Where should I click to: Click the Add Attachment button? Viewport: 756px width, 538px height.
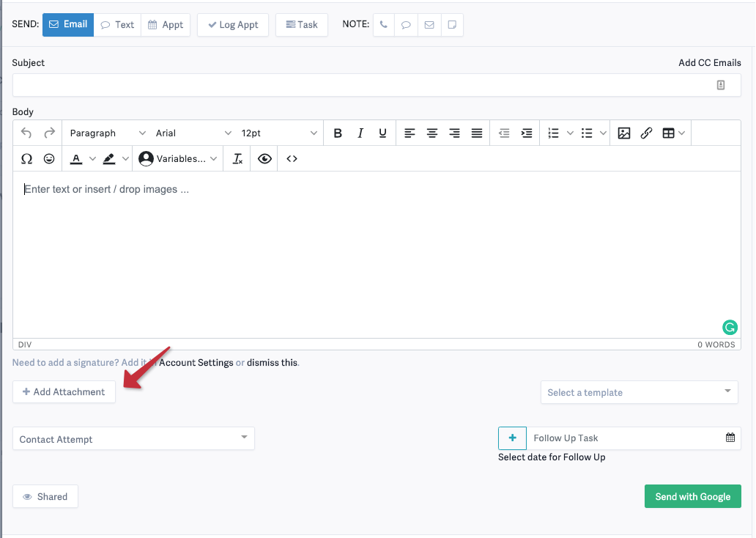(x=64, y=391)
